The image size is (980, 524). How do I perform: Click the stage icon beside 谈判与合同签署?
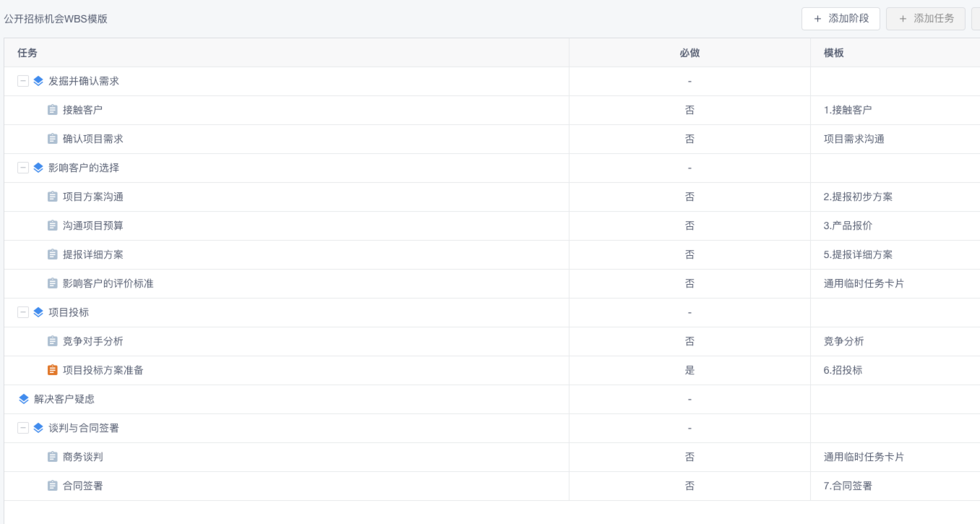pyautogui.click(x=38, y=428)
